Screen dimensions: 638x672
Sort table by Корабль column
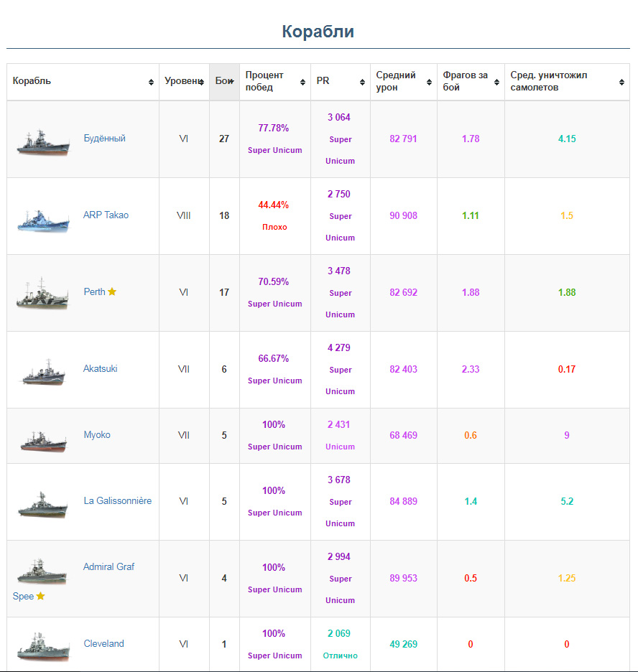click(x=83, y=81)
